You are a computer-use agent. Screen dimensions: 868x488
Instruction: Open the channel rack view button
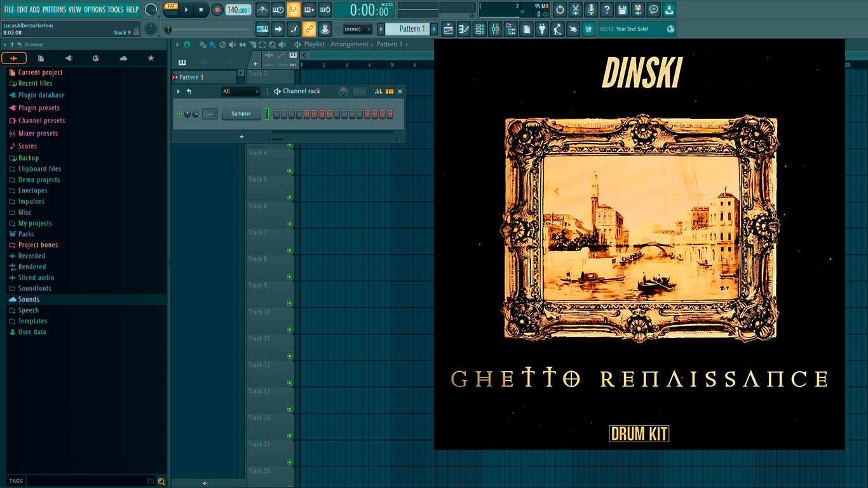pyautogui.click(x=480, y=29)
